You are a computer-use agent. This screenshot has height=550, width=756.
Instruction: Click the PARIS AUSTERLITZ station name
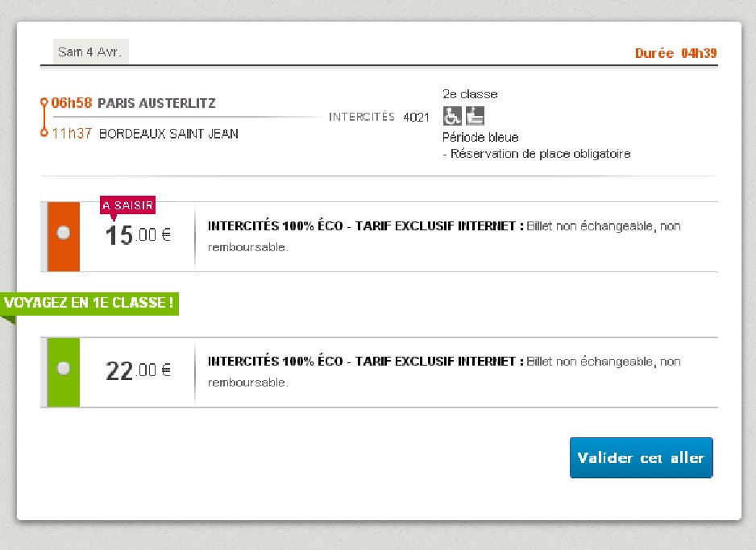pos(156,103)
